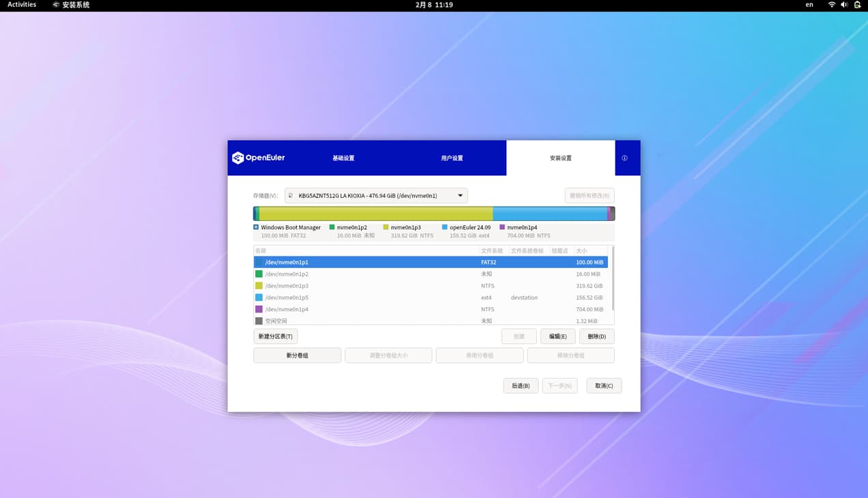
Task: Click the Windows Boot Manager legend icon
Action: (256, 227)
